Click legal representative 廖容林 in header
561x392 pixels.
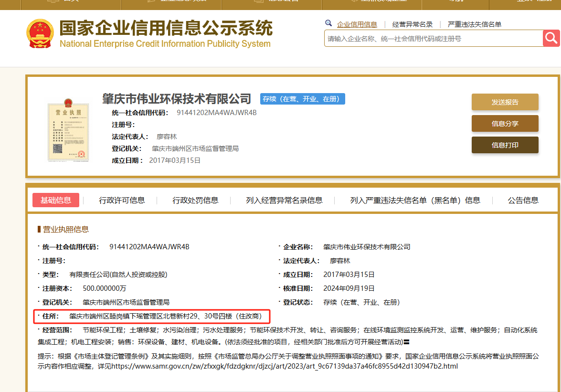coord(167,137)
